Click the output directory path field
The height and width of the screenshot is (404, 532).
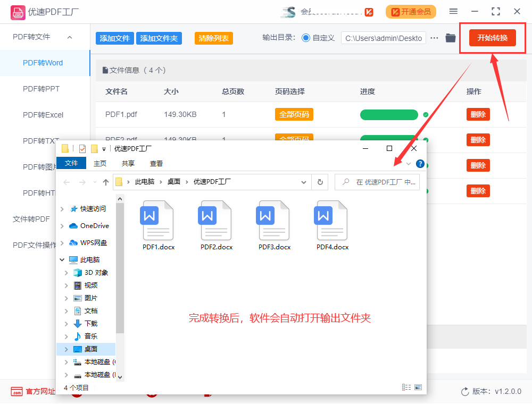coord(384,38)
